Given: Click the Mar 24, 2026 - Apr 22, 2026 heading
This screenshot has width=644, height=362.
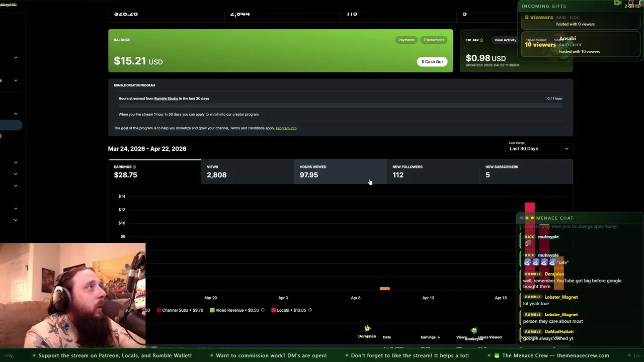Looking at the screenshot, I should click(147, 149).
